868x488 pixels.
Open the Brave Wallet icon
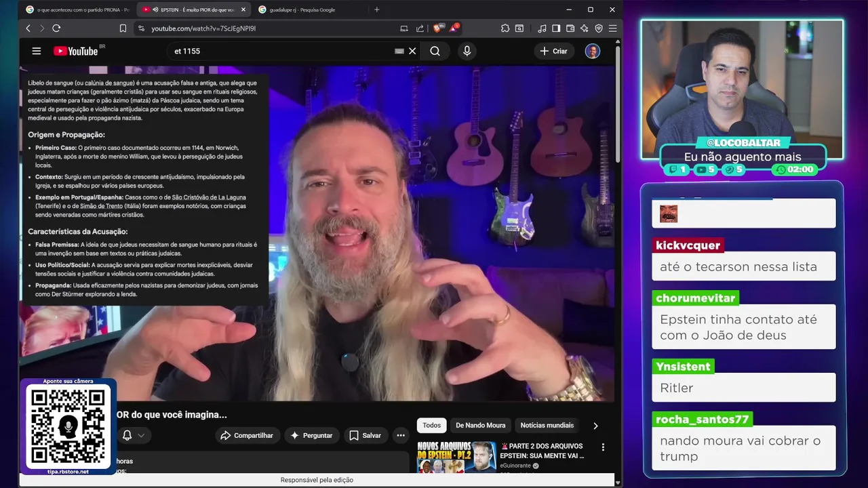pos(570,28)
